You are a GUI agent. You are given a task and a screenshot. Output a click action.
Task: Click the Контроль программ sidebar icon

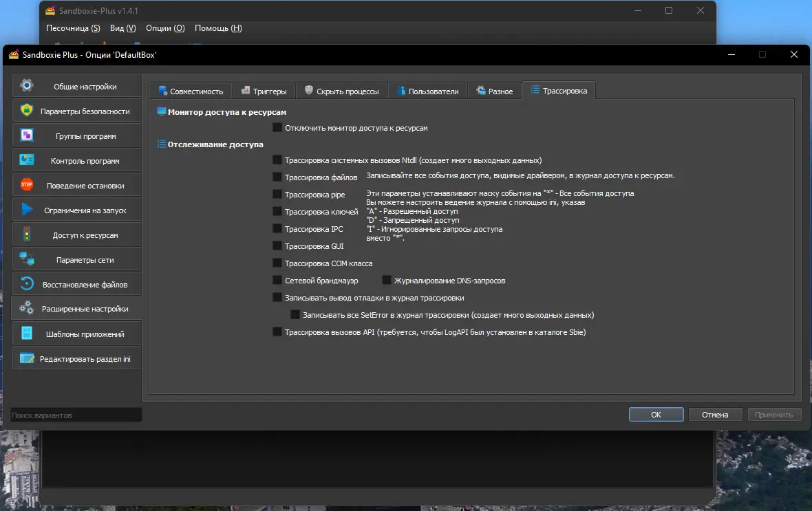coord(27,160)
